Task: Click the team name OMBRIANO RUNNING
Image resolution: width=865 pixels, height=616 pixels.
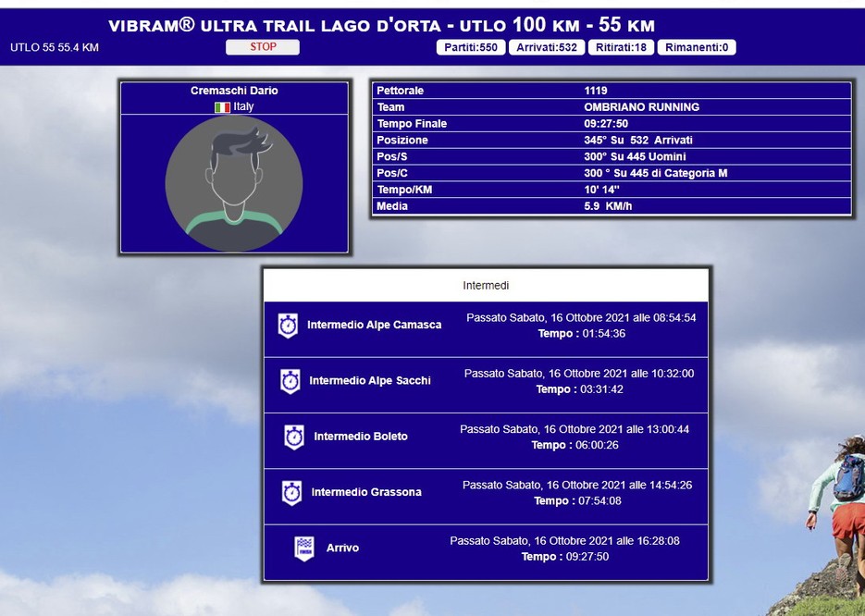Action: coord(641,107)
